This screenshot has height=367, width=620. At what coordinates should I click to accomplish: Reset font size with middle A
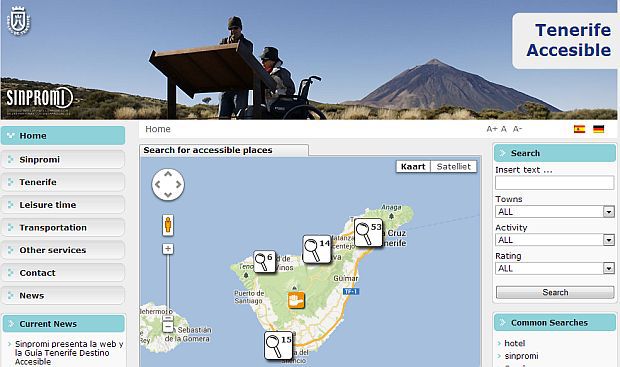504,129
